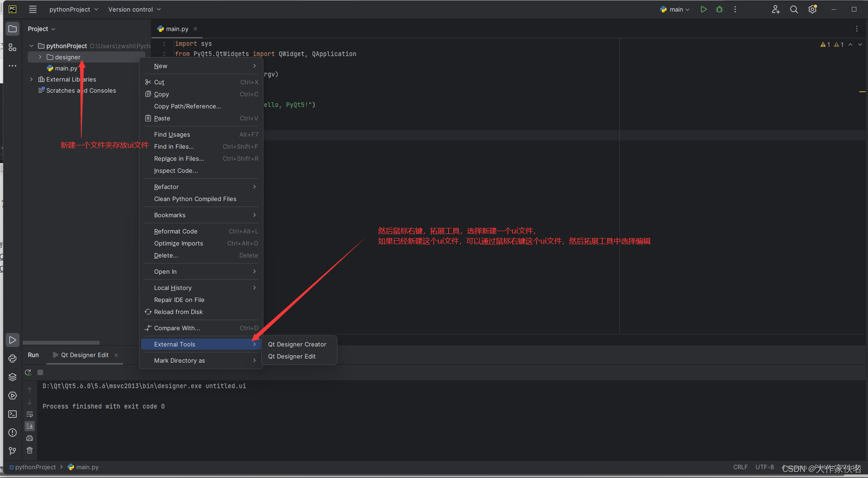868x478 pixels.
Task: Select Reload from Disk entry
Action: 201,312
